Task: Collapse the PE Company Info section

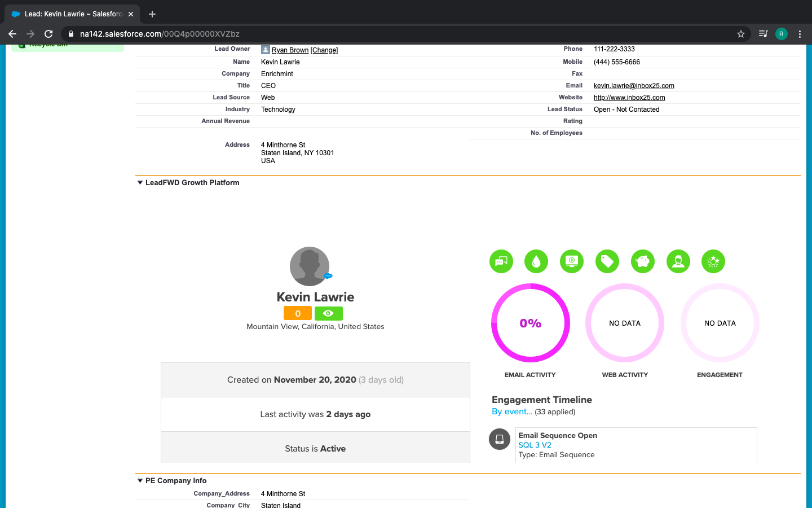Action: pyautogui.click(x=140, y=480)
